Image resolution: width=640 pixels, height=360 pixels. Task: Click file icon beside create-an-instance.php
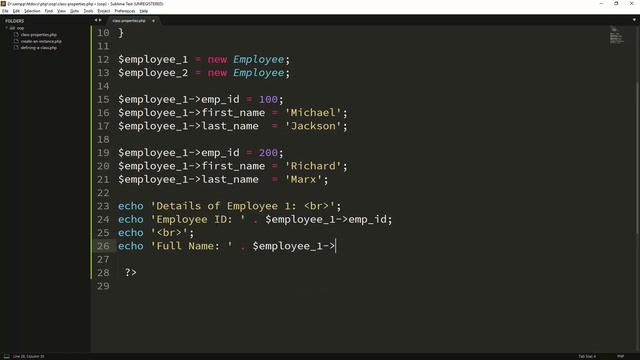click(16, 41)
